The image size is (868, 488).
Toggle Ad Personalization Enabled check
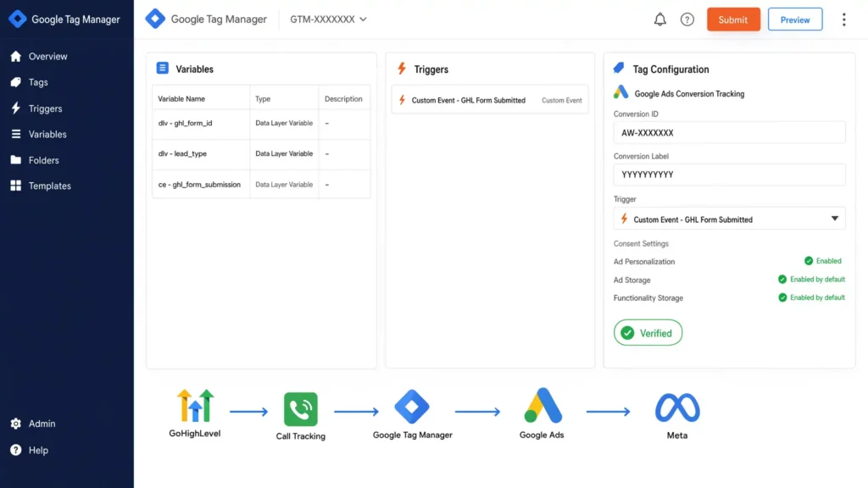pos(808,261)
